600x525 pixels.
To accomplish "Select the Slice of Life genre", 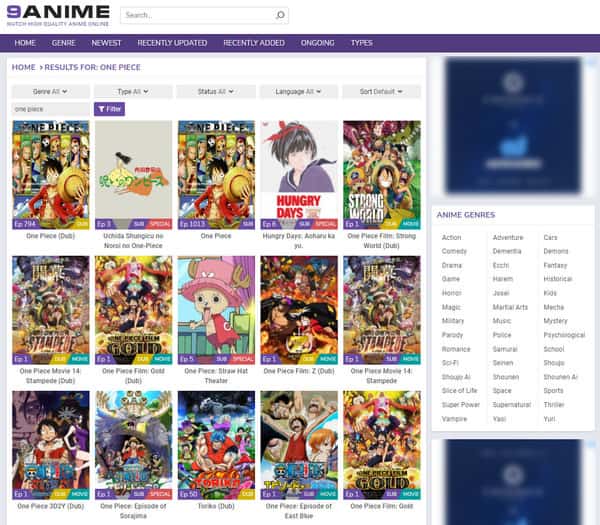I will pyautogui.click(x=460, y=391).
